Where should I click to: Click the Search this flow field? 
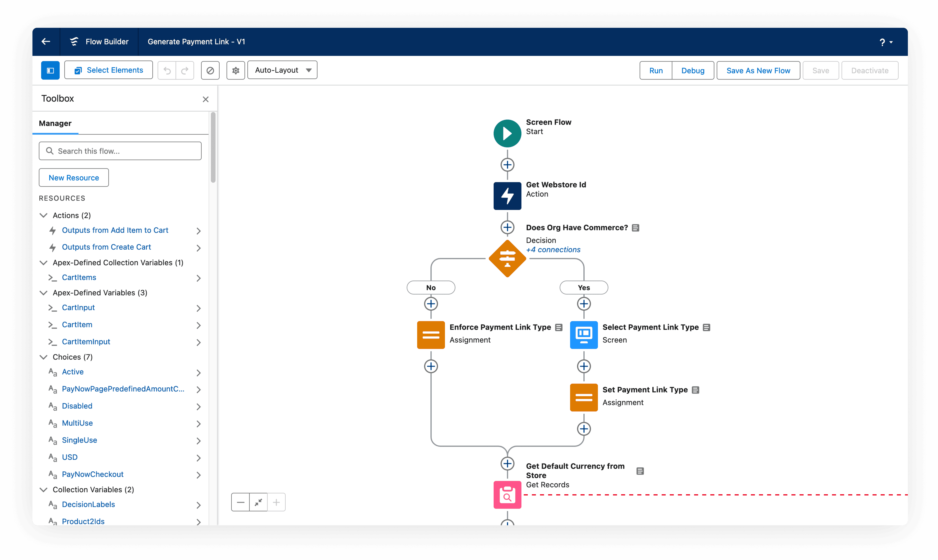[x=120, y=151]
